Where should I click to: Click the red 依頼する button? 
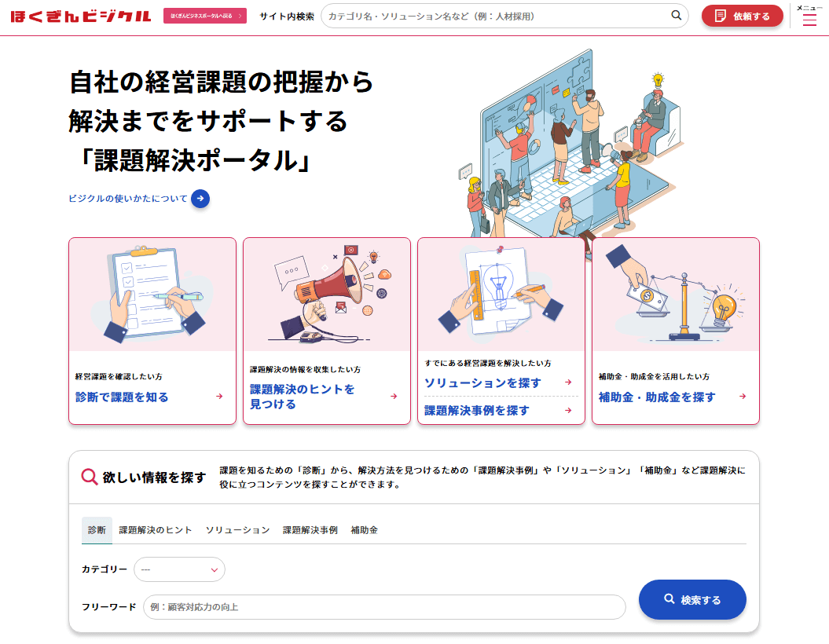[x=743, y=16]
